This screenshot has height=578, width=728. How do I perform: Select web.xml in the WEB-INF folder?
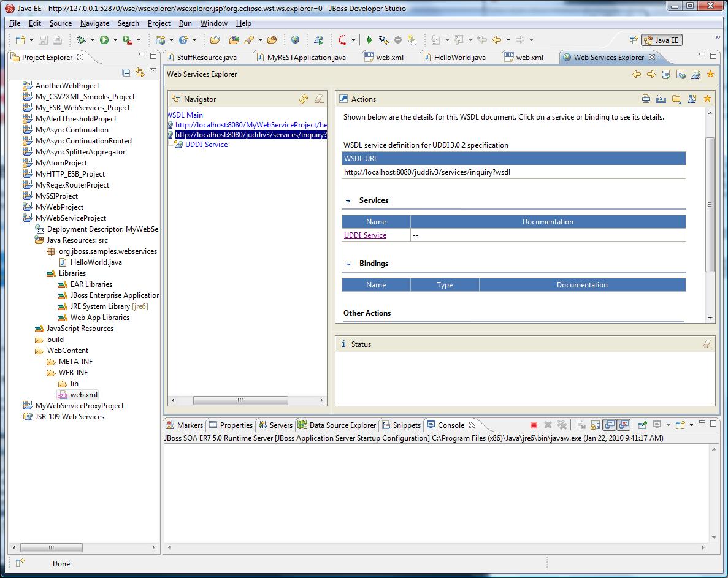point(83,395)
